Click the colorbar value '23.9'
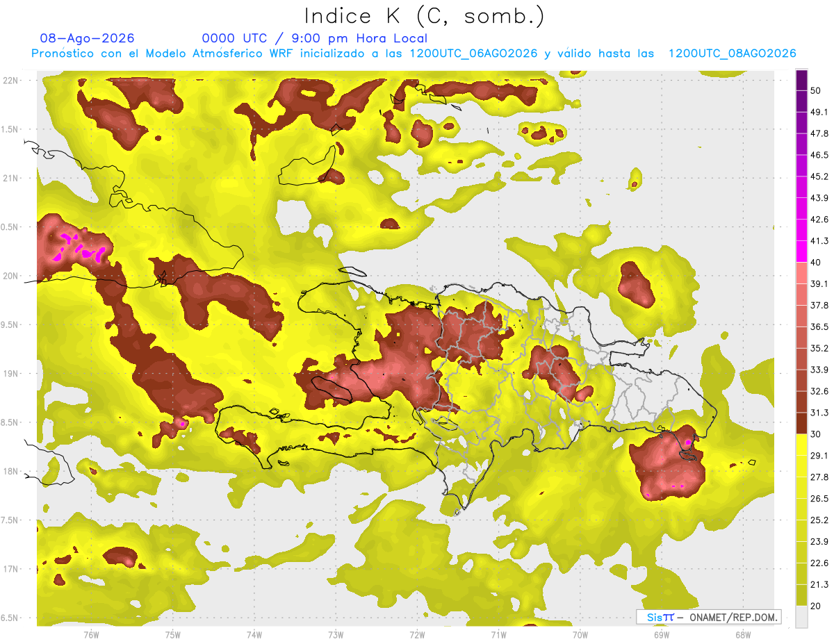Viewport: 834px width, 644px height. tap(820, 541)
